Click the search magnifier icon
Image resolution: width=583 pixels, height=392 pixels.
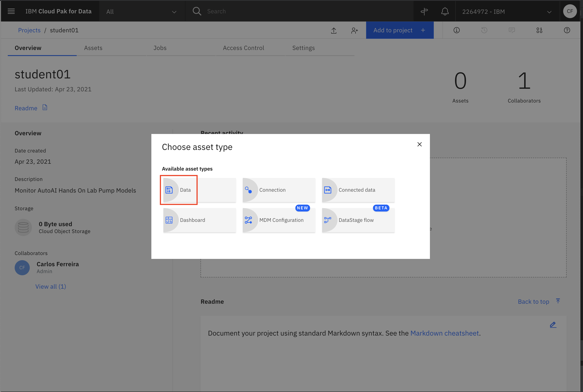pyautogui.click(x=197, y=11)
